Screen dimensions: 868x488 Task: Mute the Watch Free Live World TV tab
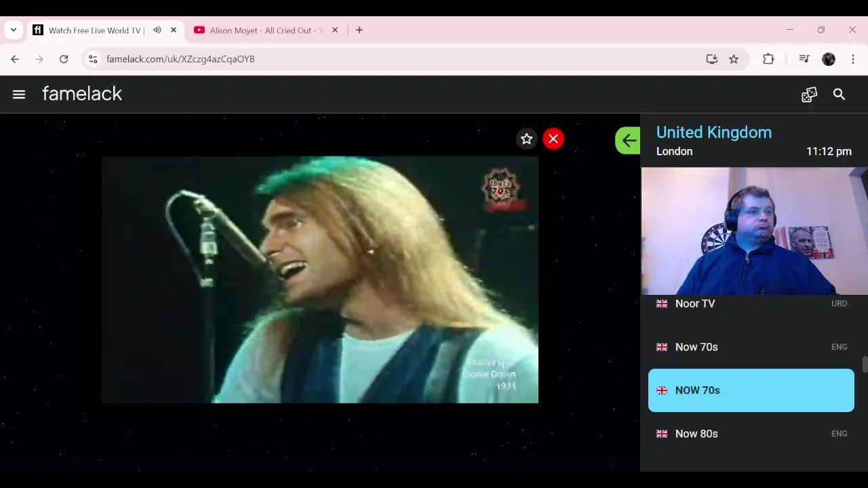157,30
